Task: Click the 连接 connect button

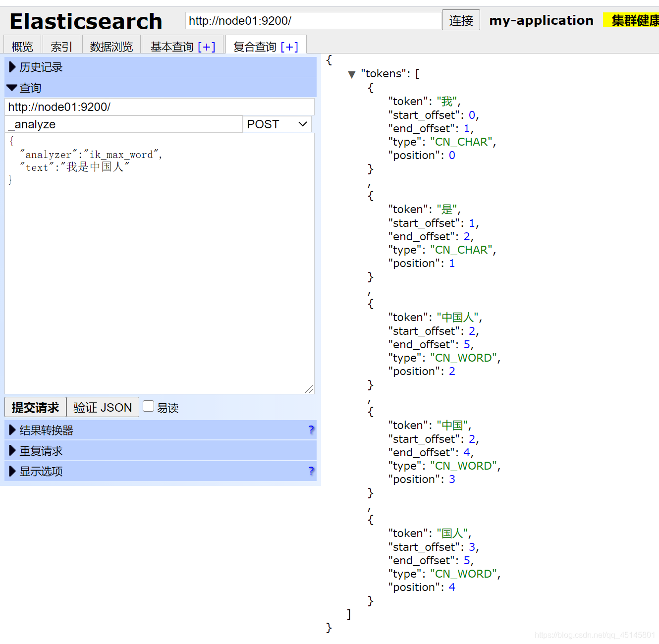Action: [461, 20]
